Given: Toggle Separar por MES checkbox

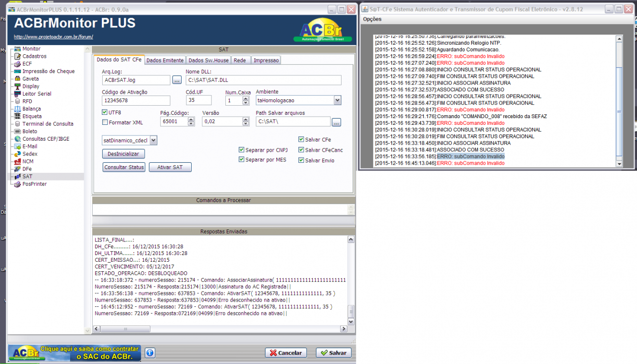Looking at the screenshot, I should pos(242,159).
